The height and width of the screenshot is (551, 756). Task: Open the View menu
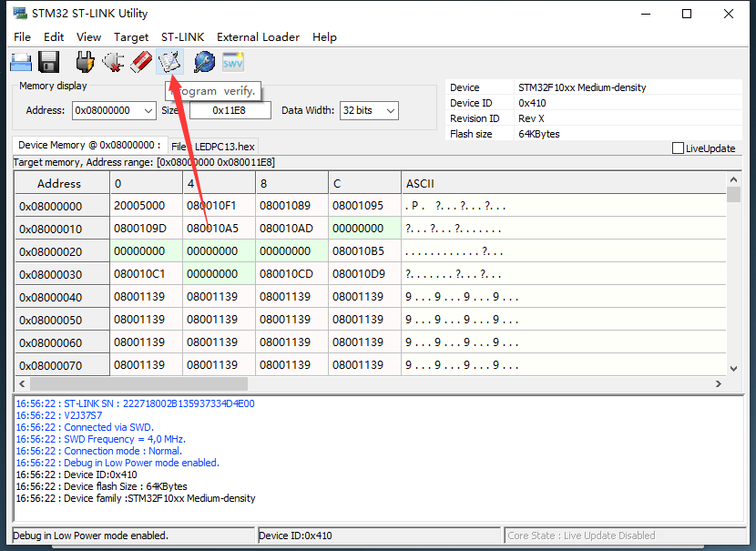tap(88, 37)
